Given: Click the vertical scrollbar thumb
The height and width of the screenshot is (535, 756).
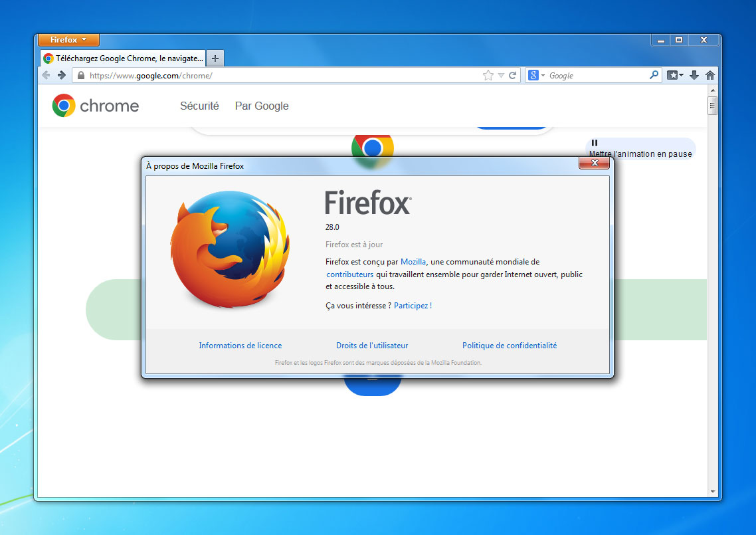Looking at the screenshot, I should pyautogui.click(x=712, y=106).
